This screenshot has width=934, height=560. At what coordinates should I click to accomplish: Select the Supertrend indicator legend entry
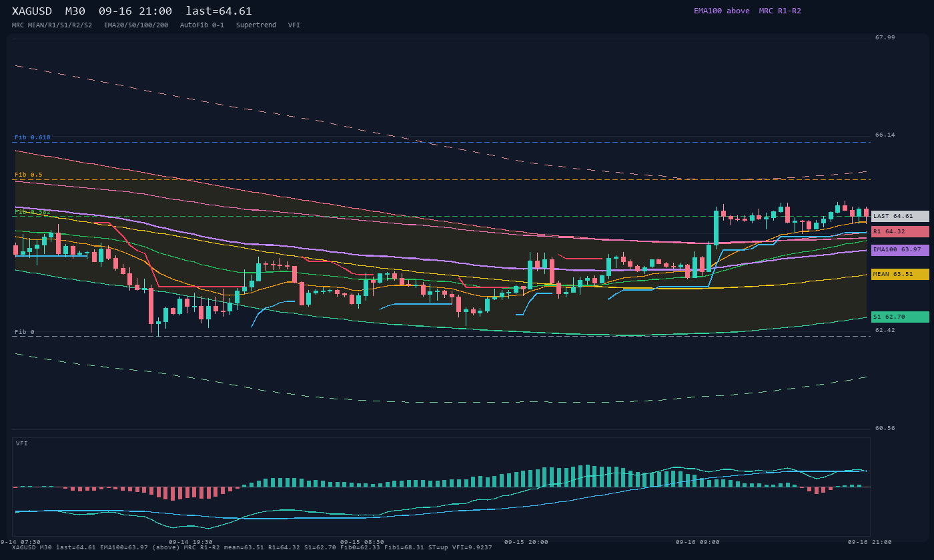(x=256, y=25)
